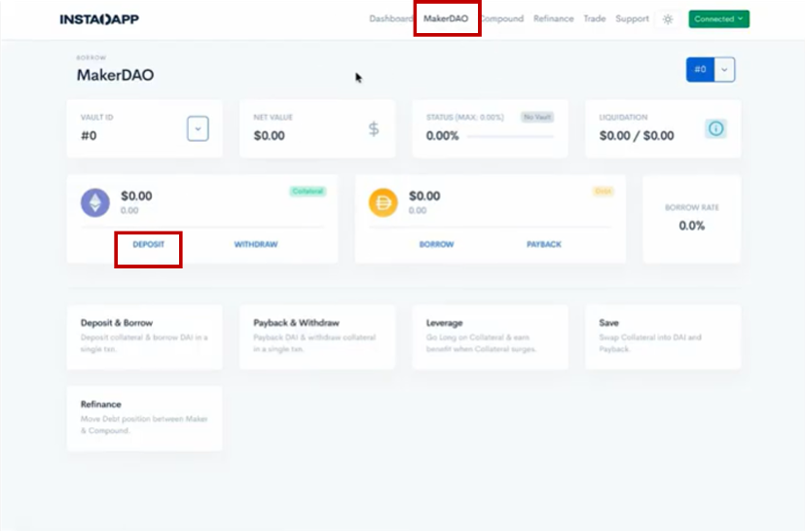Image resolution: width=805 pixels, height=532 pixels.
Task: Open the Connected wallet dropdown
Action: point(718,19)
